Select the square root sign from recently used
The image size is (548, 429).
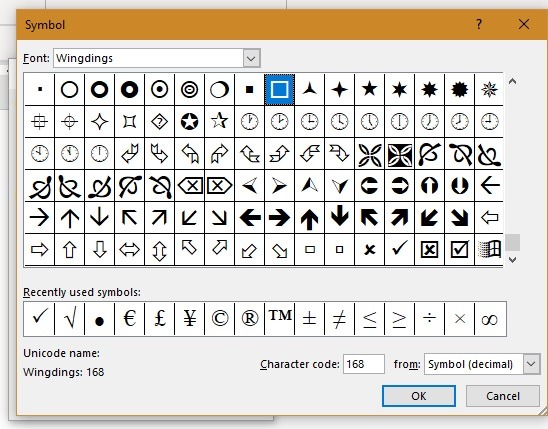coord(70,319)
